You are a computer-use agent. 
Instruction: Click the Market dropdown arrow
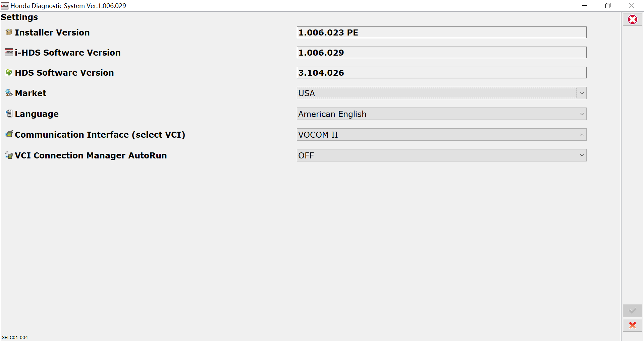[x=582, y=93]
